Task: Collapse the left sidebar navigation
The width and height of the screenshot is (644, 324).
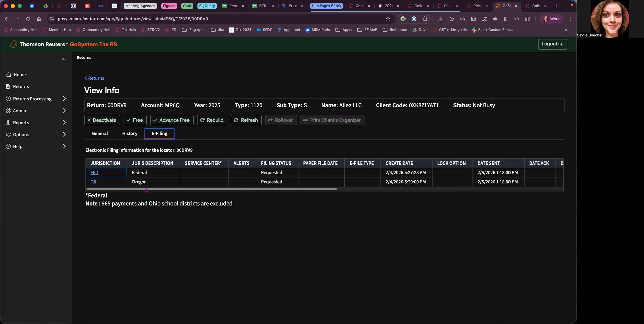Action: 64,60
